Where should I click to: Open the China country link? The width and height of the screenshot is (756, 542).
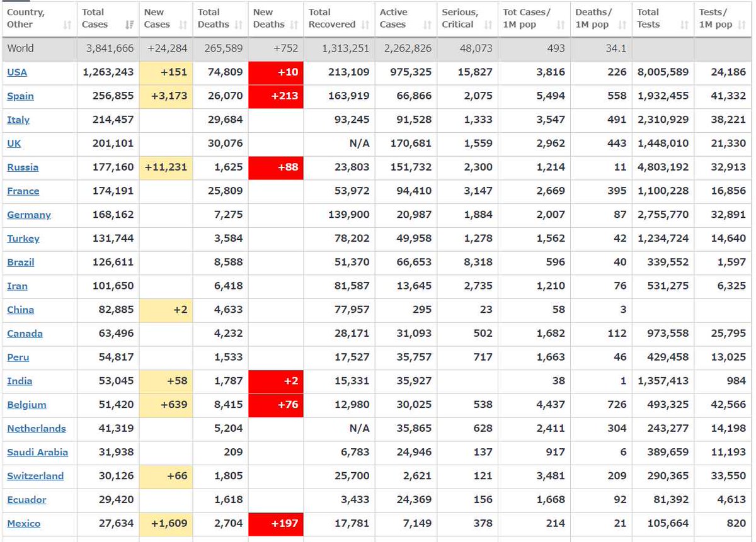click(x=21, y=310)
